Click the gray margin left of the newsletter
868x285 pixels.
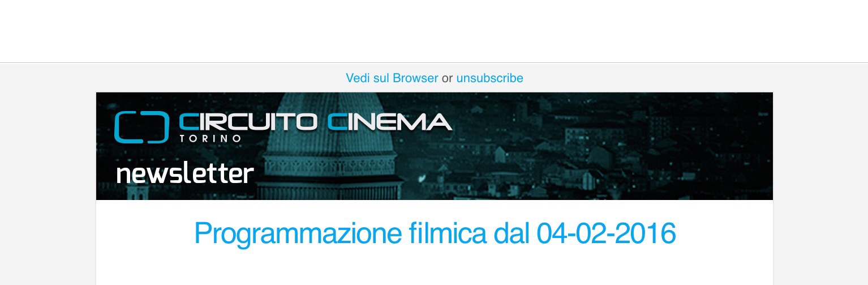click(48, 176)
